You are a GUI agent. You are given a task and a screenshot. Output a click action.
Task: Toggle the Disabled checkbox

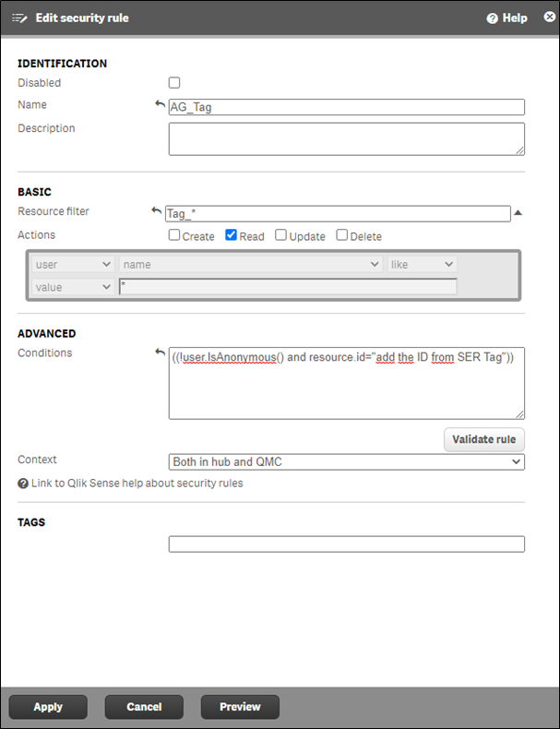click(174, 83)
